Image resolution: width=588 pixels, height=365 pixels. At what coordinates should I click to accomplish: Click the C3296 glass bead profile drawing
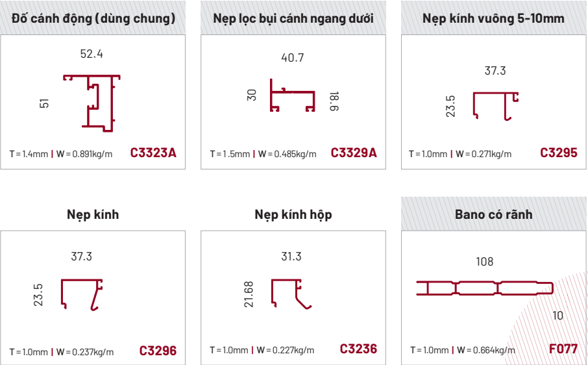click(x=82, y=293)
